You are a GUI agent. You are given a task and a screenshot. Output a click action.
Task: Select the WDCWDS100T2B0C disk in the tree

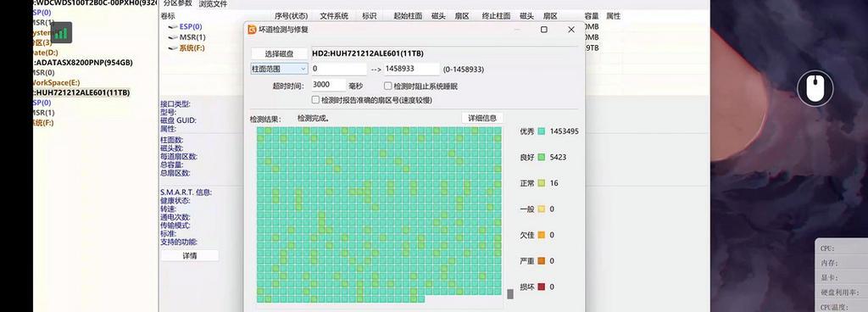tap(94, 3)
